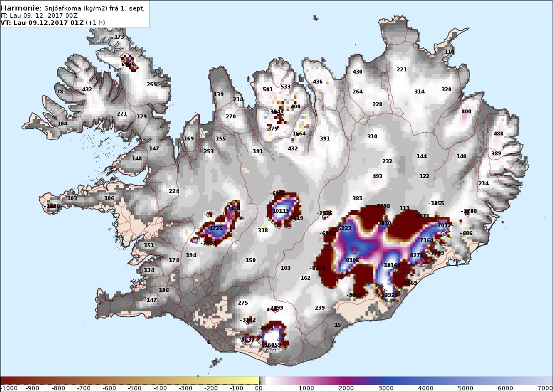Click the map value 318
Screen dimensions: 553x392
tap(263, 230)
